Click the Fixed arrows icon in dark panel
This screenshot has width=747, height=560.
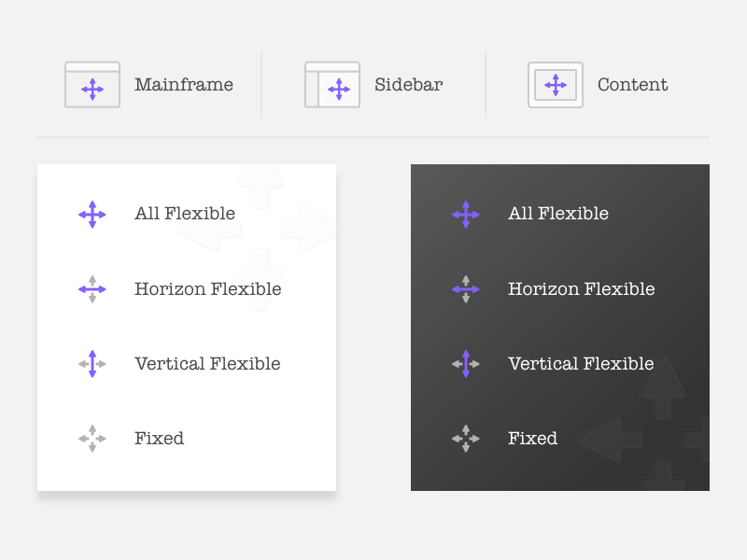(465, 439)
